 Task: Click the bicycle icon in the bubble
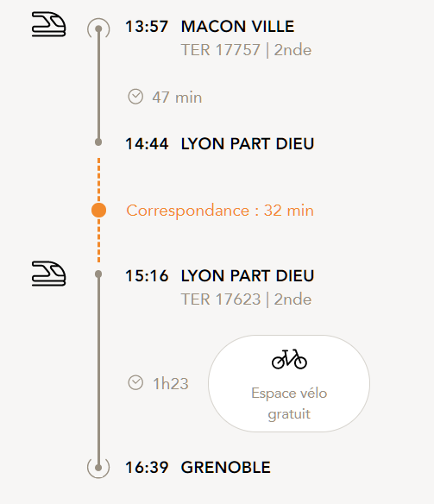[x=289, y=359]
